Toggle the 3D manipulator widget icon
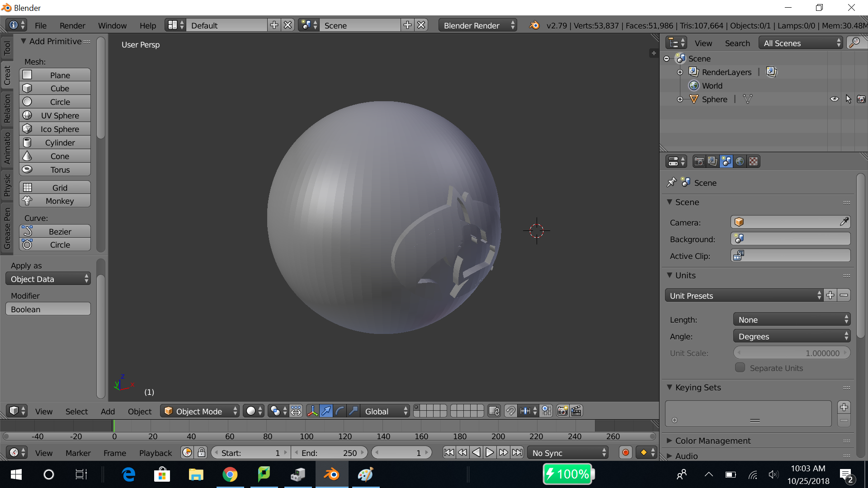Image resolution: width=868 pixels, height=488 pixels. tap(312, 411)
